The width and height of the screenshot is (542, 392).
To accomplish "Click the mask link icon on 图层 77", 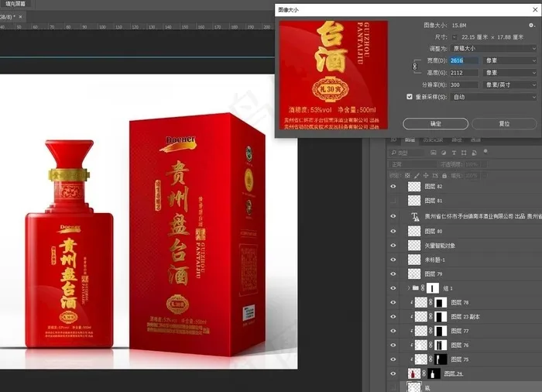I will tap(431, 331).
